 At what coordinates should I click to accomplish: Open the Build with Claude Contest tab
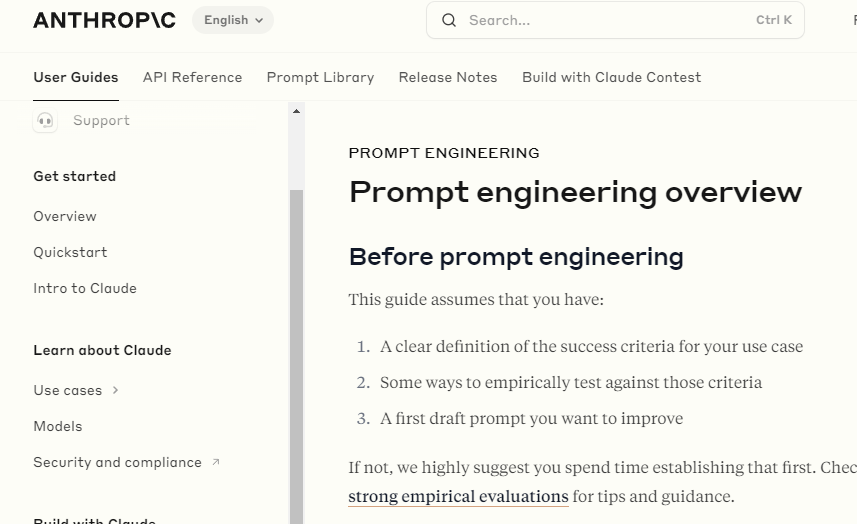tap(611, 77)
